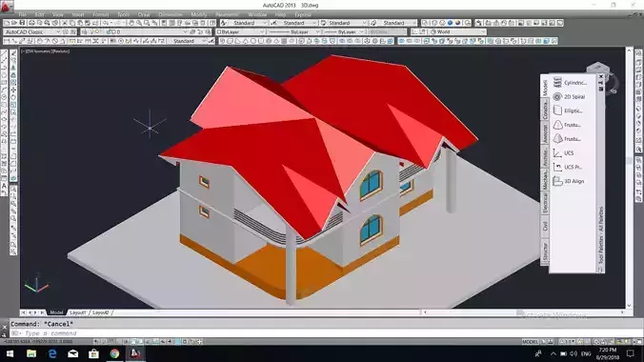Toggle the MODEL space button in status bar

tap(530, 341)
